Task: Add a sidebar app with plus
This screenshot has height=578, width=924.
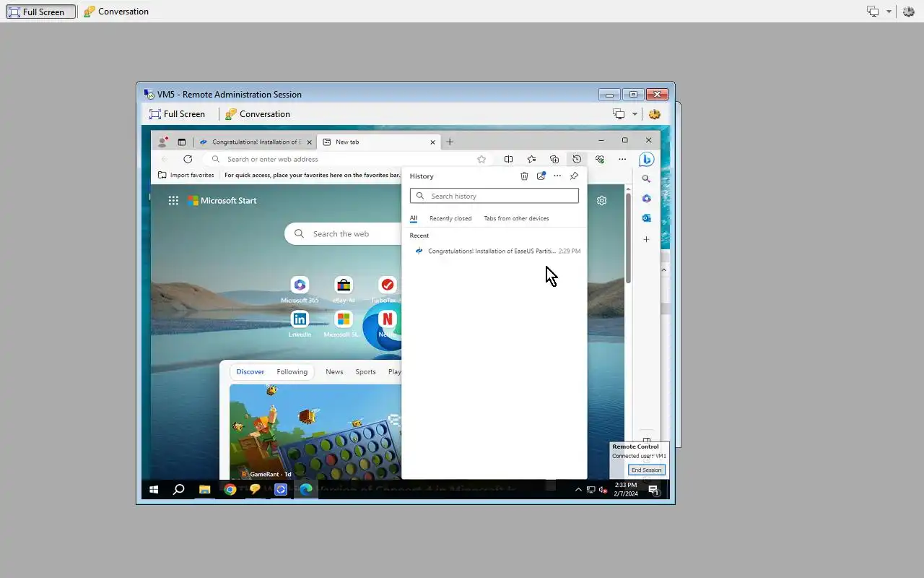Action: [646, 239]
